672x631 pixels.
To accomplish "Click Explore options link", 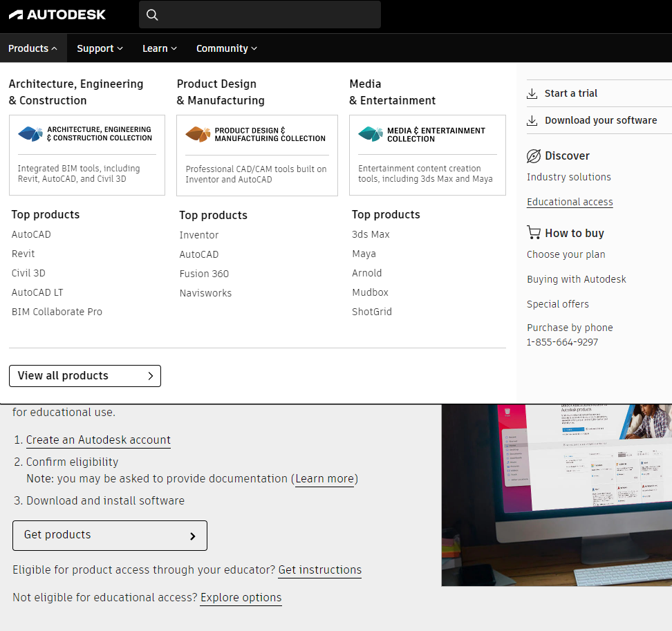I will [x=241, y=598].
